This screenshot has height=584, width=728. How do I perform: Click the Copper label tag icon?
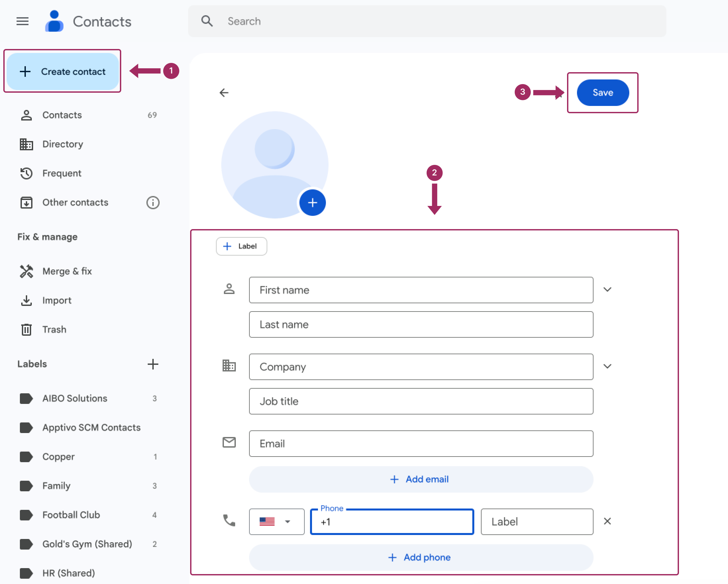(26, 457)
